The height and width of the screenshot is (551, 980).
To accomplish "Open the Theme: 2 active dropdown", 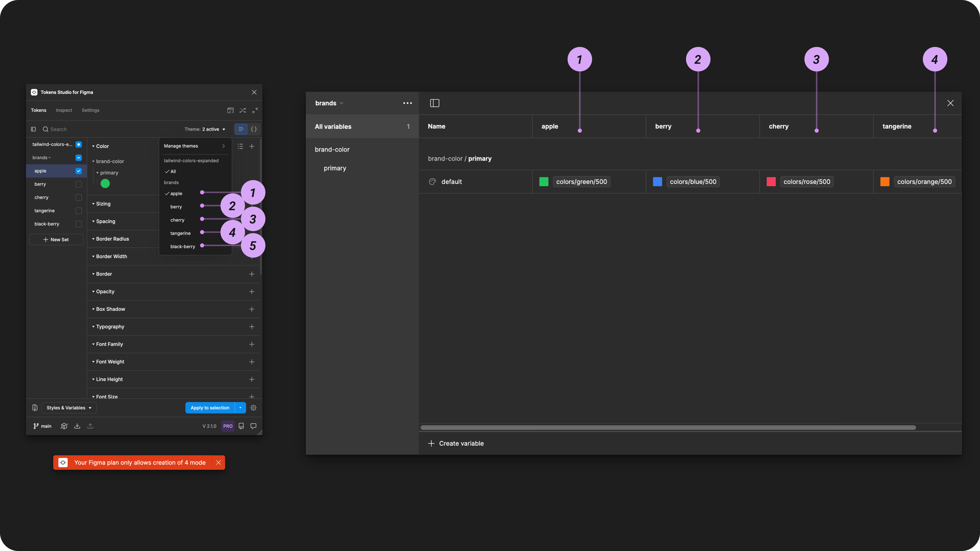I will [205, 129].
